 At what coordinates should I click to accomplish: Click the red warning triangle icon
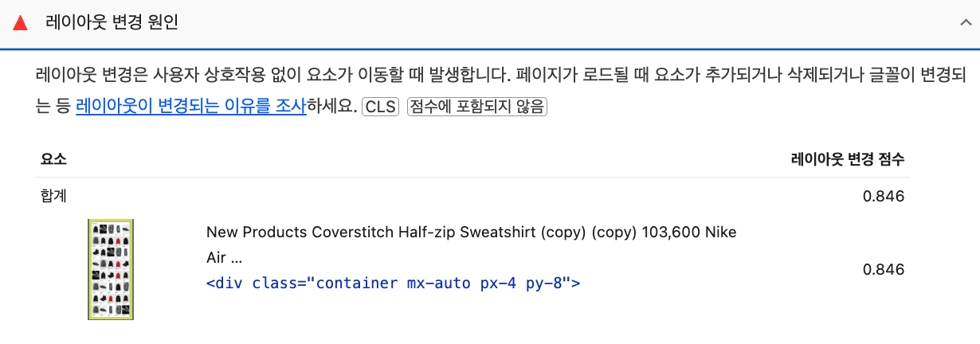point(21,22)
